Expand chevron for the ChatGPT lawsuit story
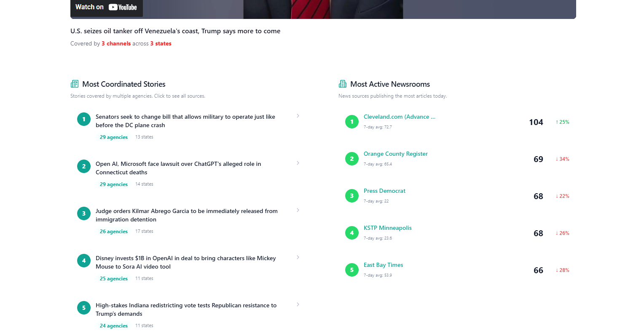This screenshot has width=644, height=333. click(298, 163)
